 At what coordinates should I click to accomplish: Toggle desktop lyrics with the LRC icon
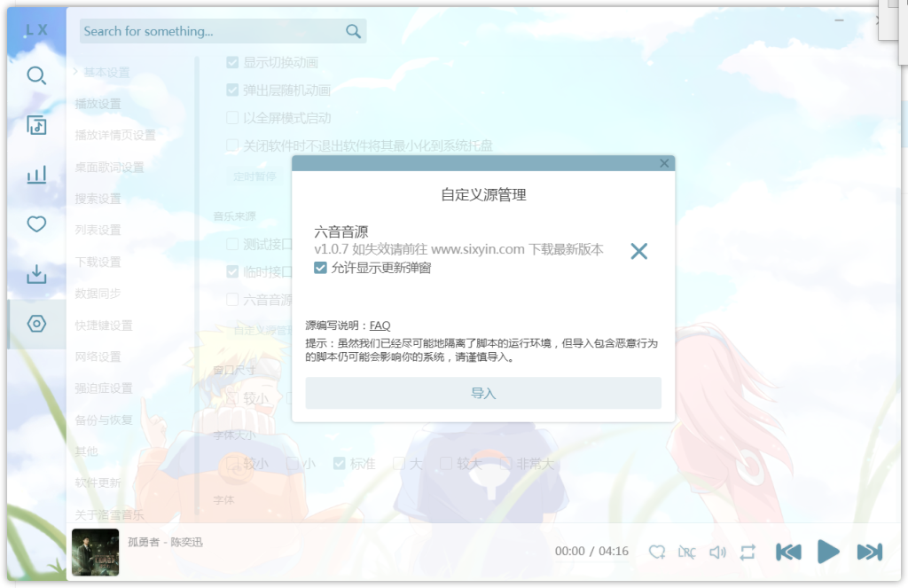coord(687,552)
